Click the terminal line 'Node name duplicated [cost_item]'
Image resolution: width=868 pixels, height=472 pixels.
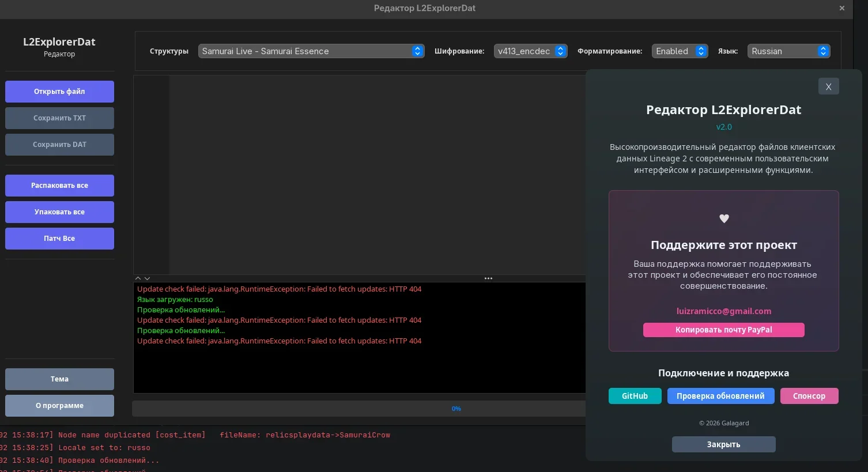132,435
